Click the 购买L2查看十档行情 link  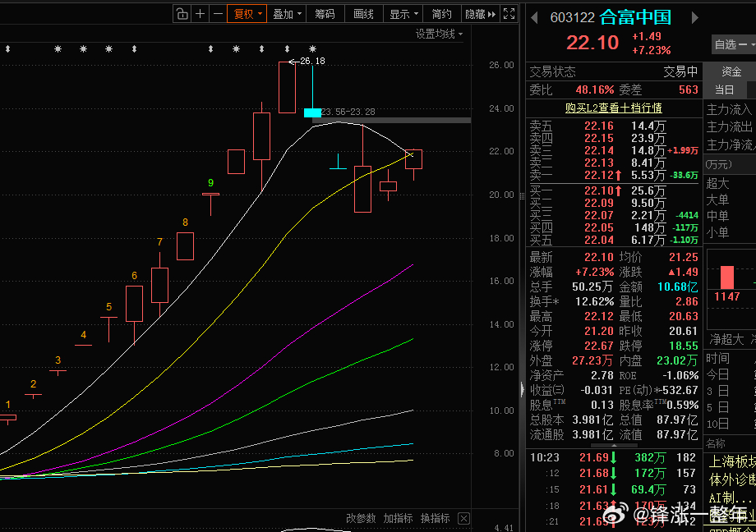tap(613, 108)
